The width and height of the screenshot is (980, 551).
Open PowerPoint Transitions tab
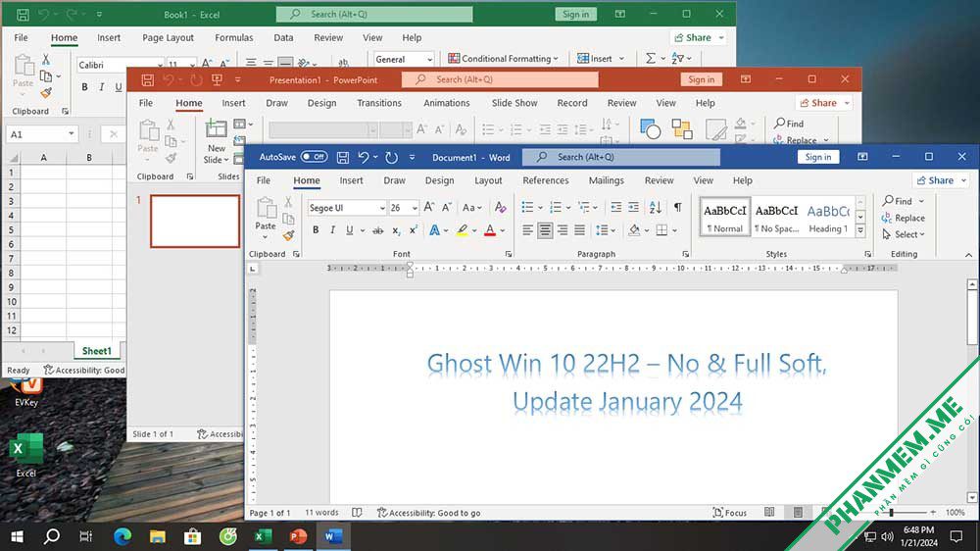point(379,103)
